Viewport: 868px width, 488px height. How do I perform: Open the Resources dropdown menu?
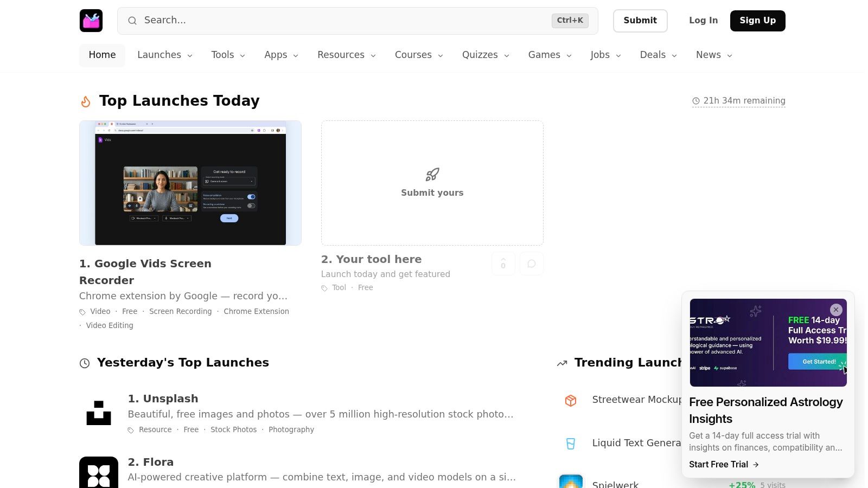pyautogui.click(x=347, y=55)
